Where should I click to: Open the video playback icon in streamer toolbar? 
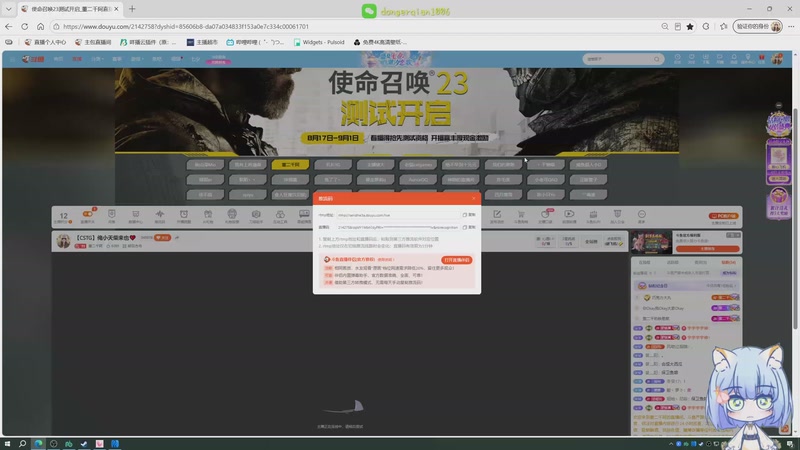[569, 216]
